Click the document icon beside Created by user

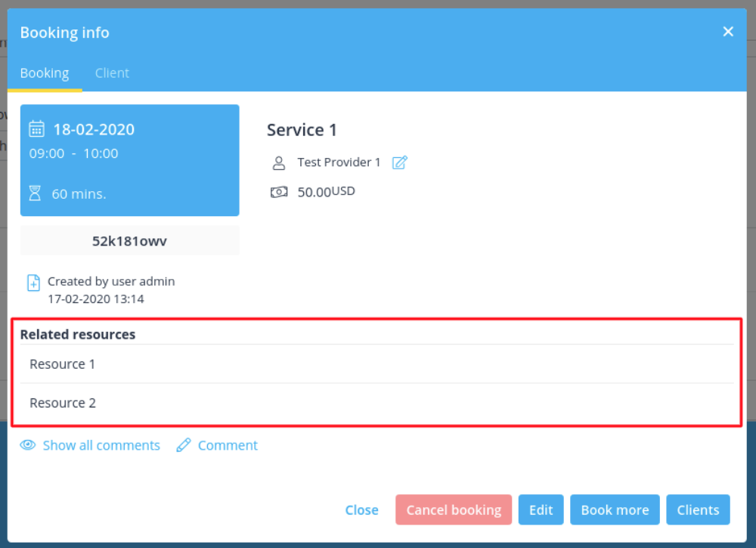pyautogui.click(x=34, y=283)
